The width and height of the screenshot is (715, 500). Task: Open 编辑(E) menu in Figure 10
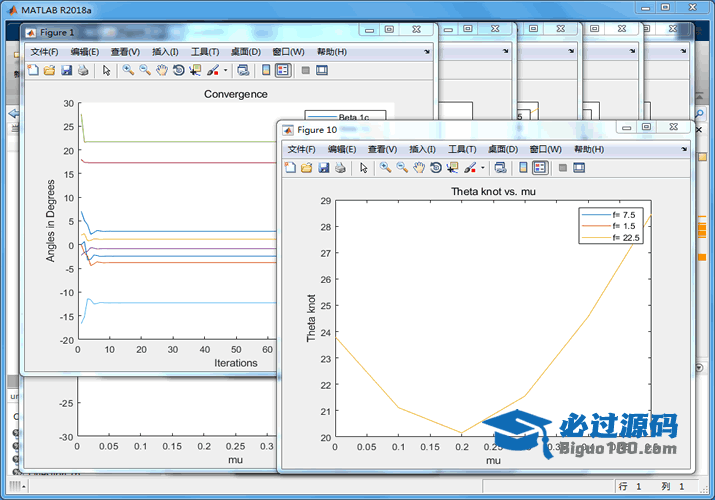point(342,149)
